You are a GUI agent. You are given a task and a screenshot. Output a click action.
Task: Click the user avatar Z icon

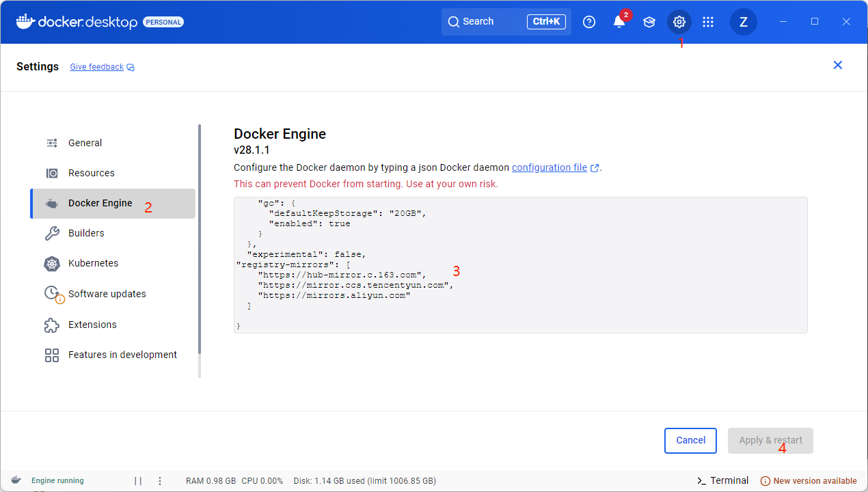coord(743,22)
